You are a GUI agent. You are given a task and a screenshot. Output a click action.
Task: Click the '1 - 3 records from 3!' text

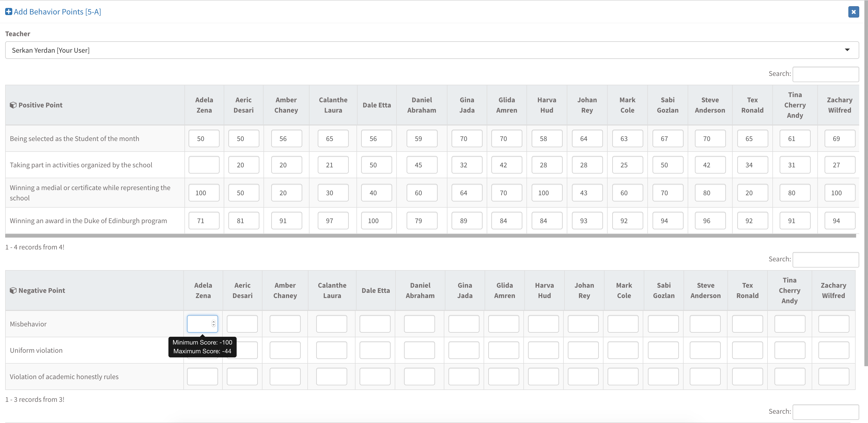coord(35,399)
